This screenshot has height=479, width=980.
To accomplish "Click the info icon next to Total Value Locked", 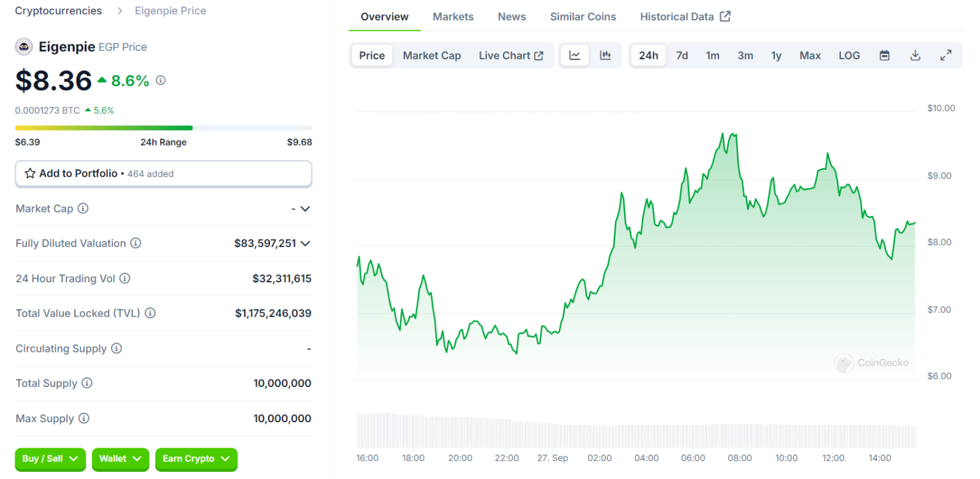I will [150, 314].
